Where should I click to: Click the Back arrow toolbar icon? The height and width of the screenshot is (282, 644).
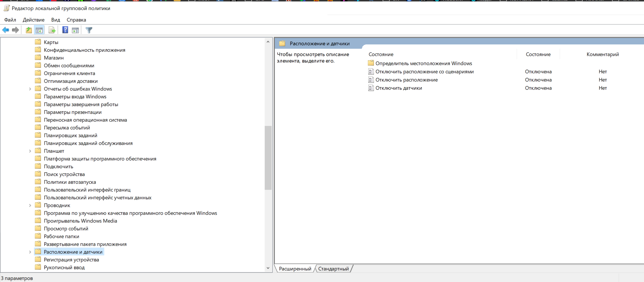click(6, 30)
